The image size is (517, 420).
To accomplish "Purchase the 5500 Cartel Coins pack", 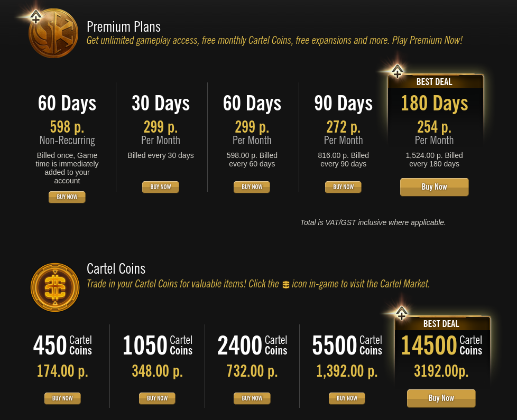I will coord(347,398).
